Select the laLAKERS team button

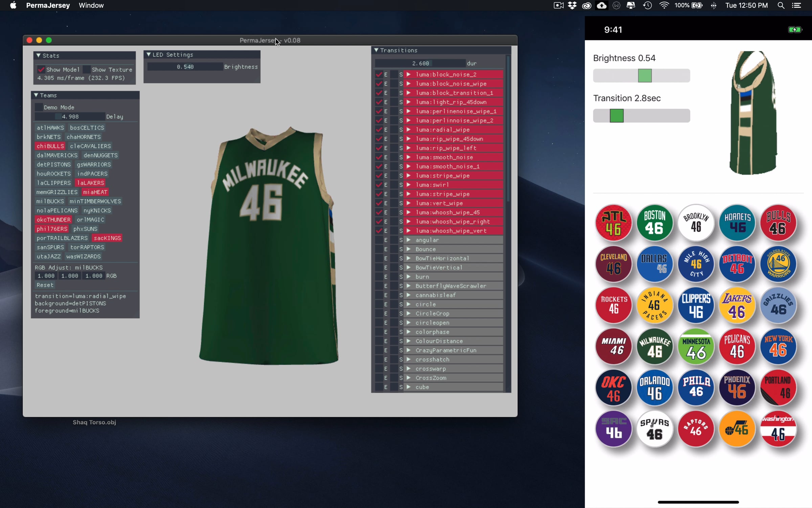[90, 183]
